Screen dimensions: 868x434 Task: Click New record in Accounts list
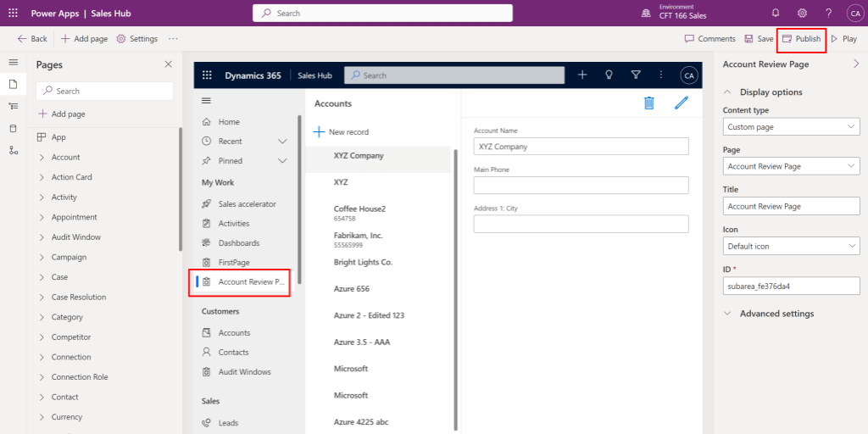341,131
